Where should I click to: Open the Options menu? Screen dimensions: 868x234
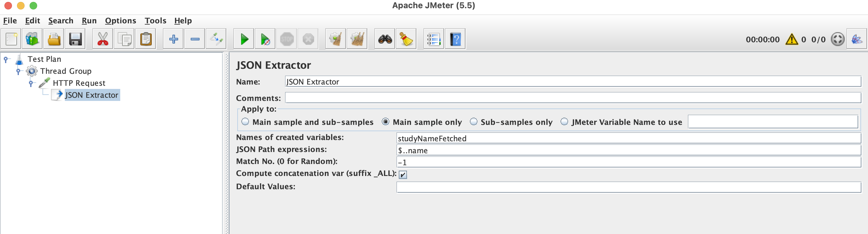[x=120, y=20]
